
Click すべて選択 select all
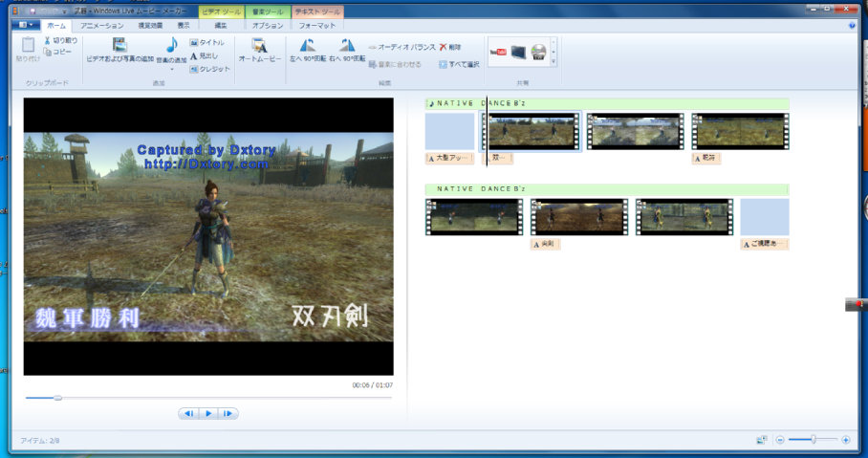(459, 65)
